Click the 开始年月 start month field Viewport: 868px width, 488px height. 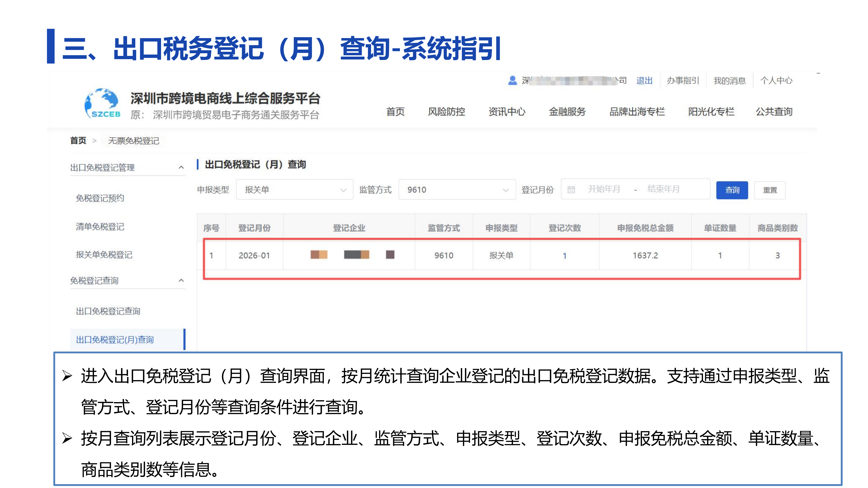coord(604,189)
